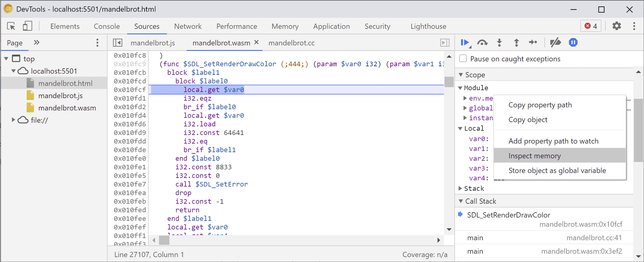Open DevTools settings gear
The height and width of the screenshot is (262, 644).
click(x=616, y=26)
